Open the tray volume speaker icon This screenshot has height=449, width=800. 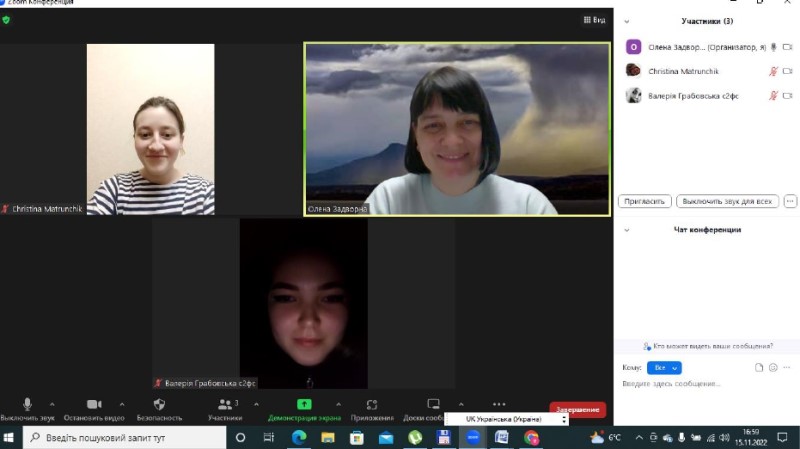[724, 437]
